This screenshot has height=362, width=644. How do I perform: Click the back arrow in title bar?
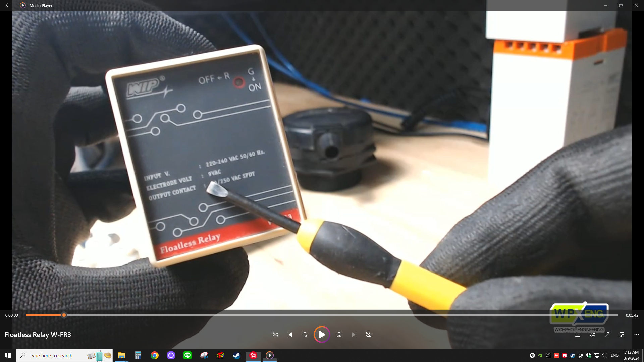(8, 5)
